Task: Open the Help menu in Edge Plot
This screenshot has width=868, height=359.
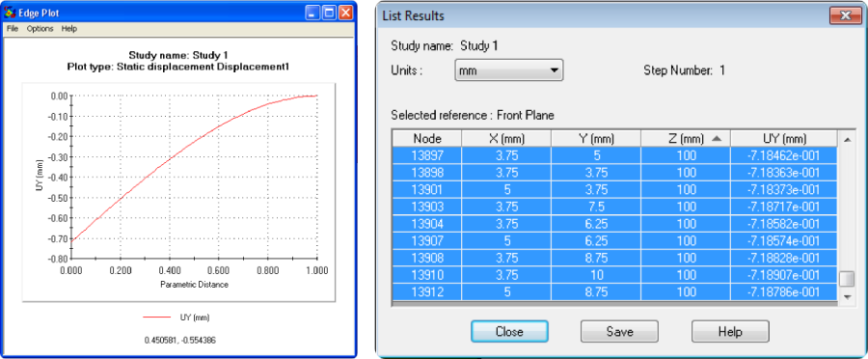Action: coord(69,28)
